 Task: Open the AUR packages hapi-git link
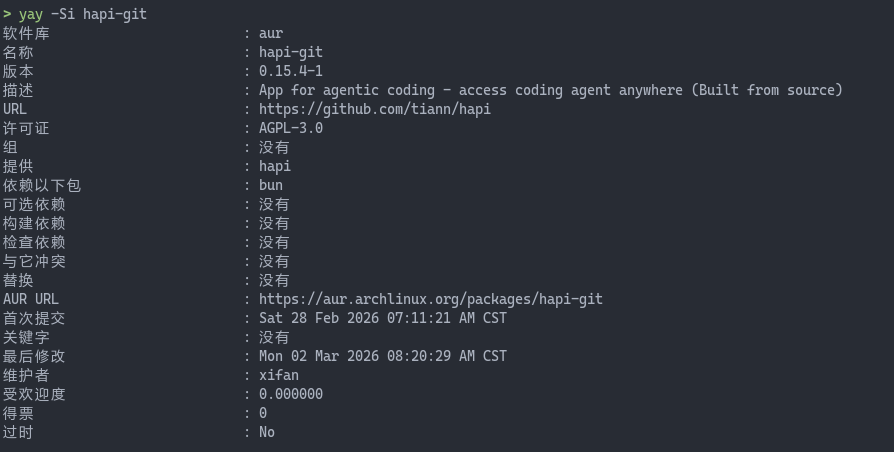click(430, 299)
